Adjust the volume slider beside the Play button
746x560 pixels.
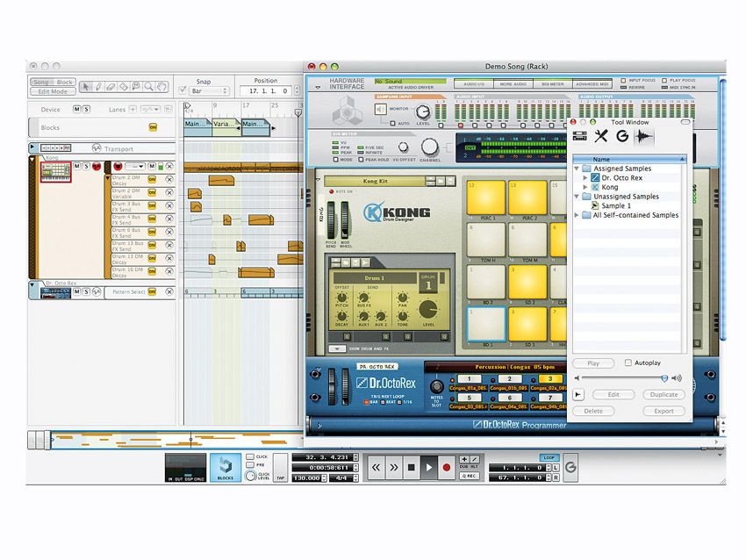[x=664, y=378]
